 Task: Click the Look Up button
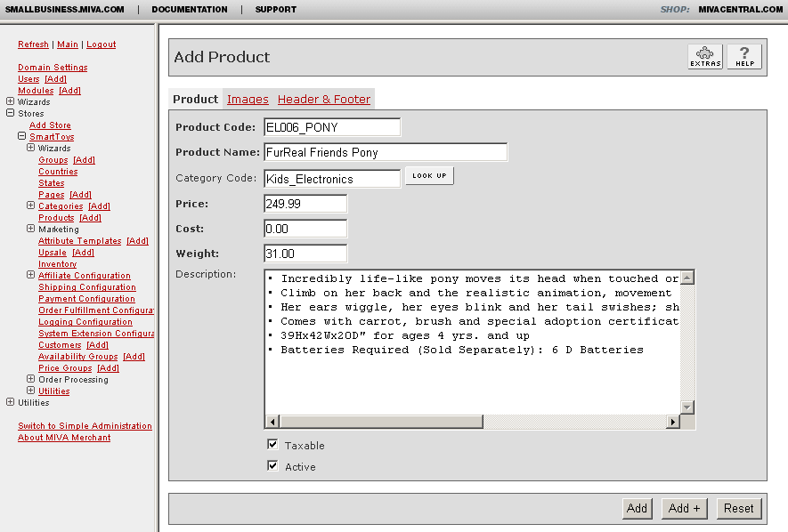coord(429,175)
